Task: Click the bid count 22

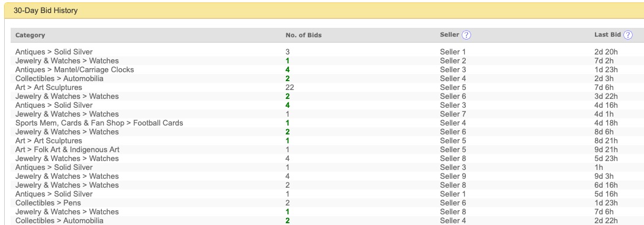Action: pyautogui.click(x=289, y=88)
